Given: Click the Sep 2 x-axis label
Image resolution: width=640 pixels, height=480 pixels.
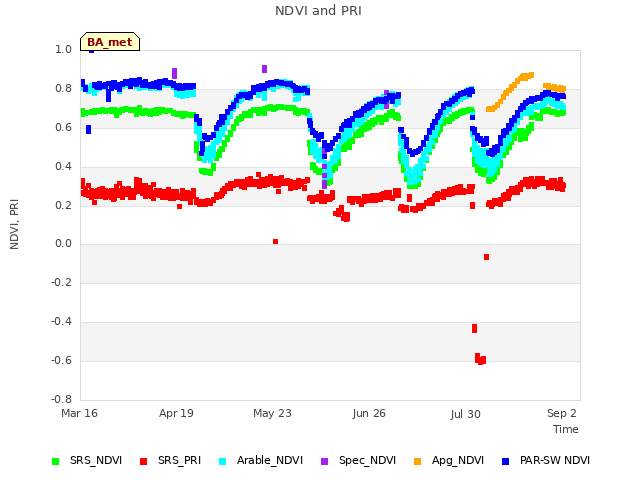Looking at the screenshot, I should 562,413.
